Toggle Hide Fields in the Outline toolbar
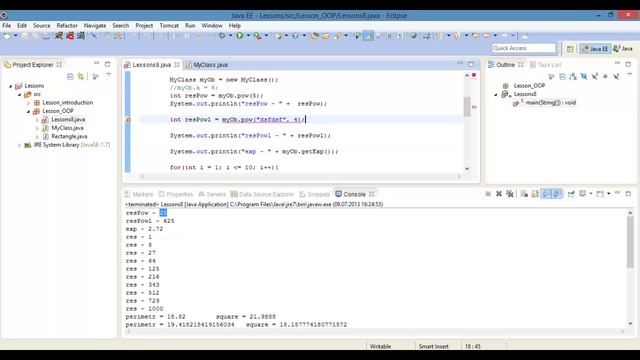The image size is (640, 360). [x=584, y=76]
